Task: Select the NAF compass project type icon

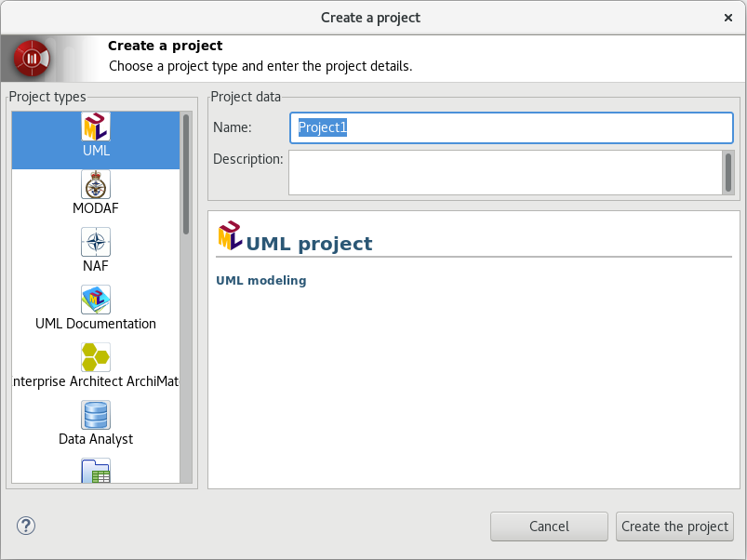Action: [x=95, y=241]
